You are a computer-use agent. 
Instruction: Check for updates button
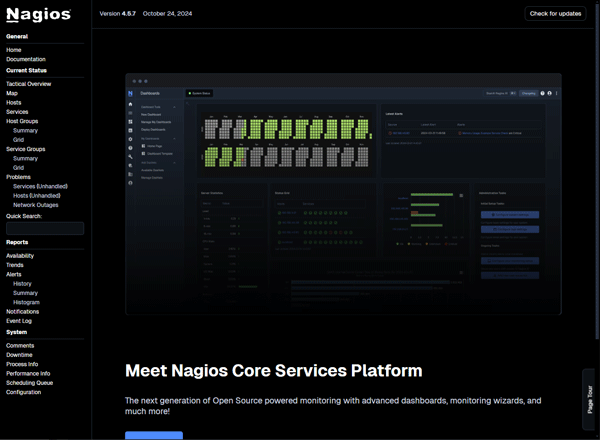click(x=555, y=14)
